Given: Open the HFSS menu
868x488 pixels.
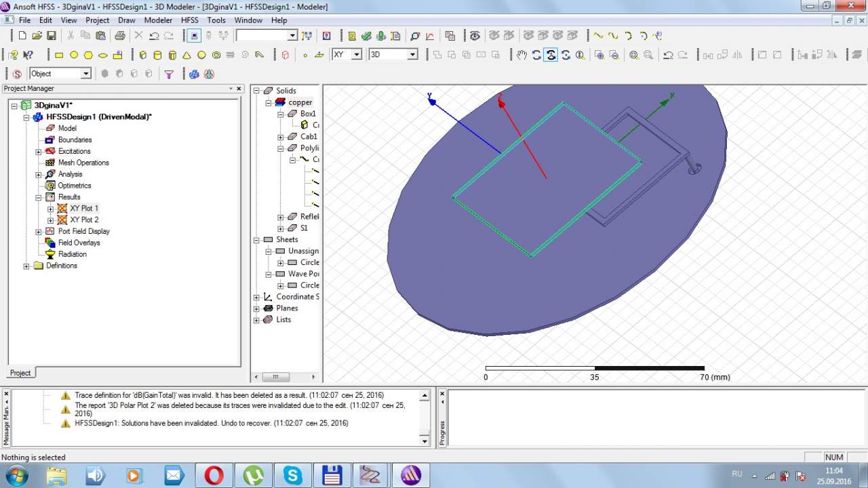Looking at the screenshot, I should 189,20.
